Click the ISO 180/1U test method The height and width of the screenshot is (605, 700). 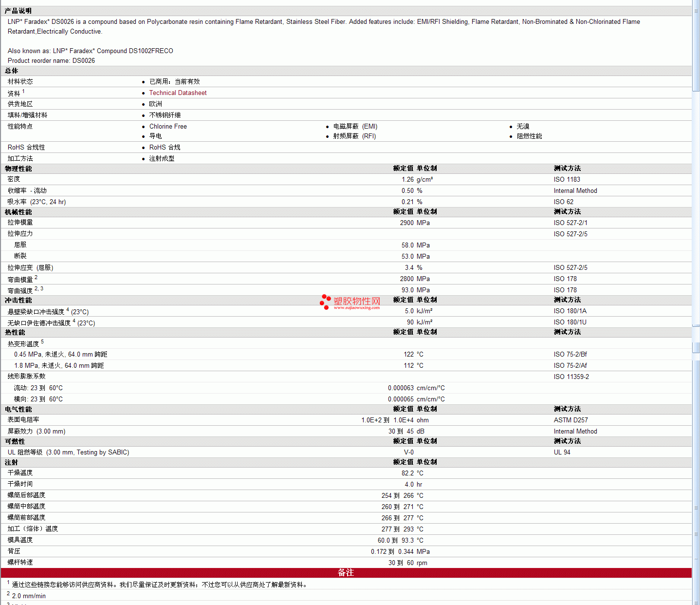coord(570,322)
